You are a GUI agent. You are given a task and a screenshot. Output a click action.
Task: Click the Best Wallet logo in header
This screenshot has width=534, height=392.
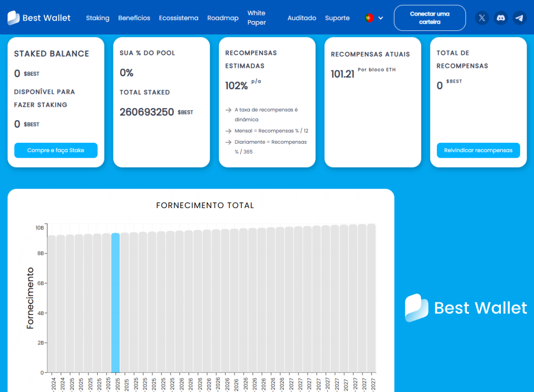[39, 18]
